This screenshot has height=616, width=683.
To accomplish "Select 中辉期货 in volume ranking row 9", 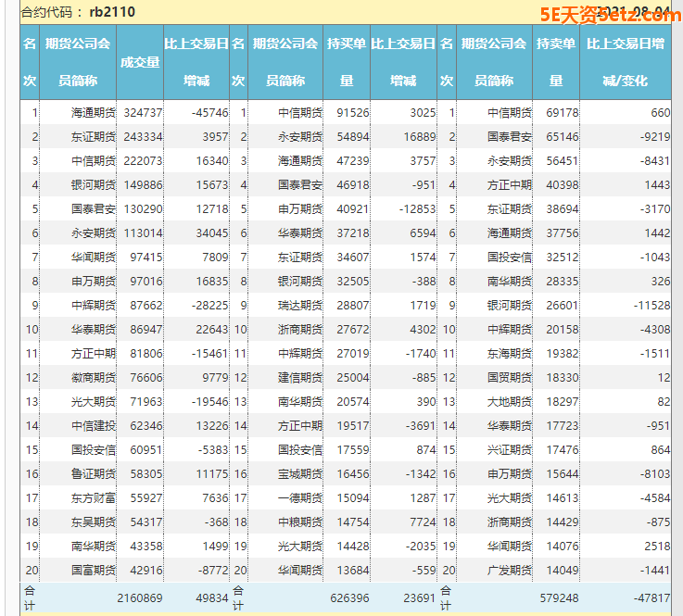I will click(x=94, y=306).
